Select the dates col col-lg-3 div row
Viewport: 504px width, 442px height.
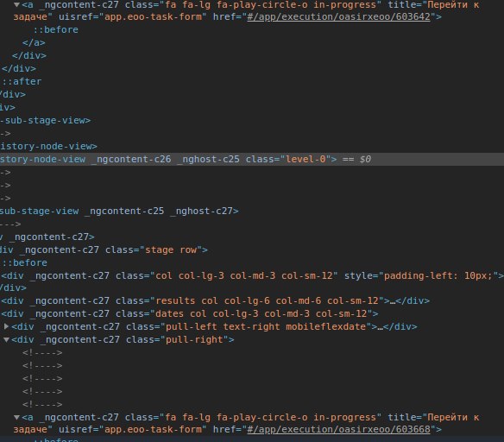[x=190, y=313]
